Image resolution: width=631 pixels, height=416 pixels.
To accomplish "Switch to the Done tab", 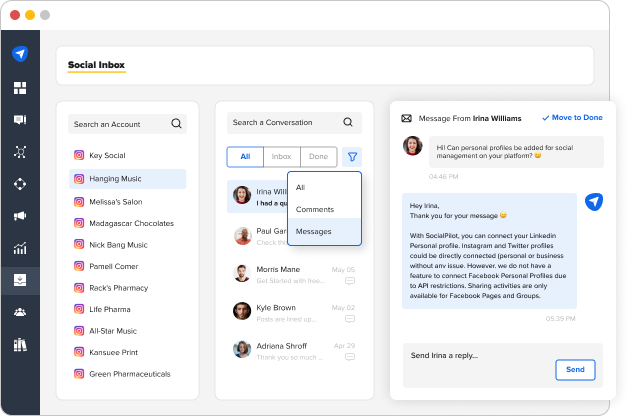I will (x=318, y=157).
